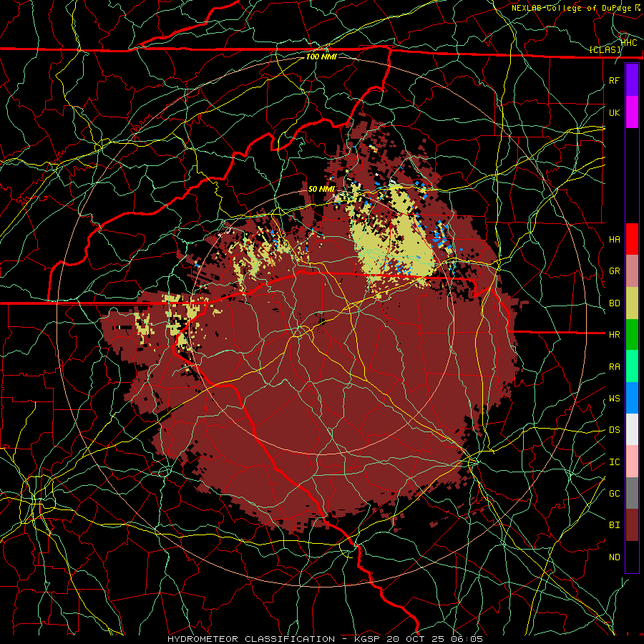Screen dimensions: 644x644
Task: Click the RF legend label
Action: coord(614,80)
